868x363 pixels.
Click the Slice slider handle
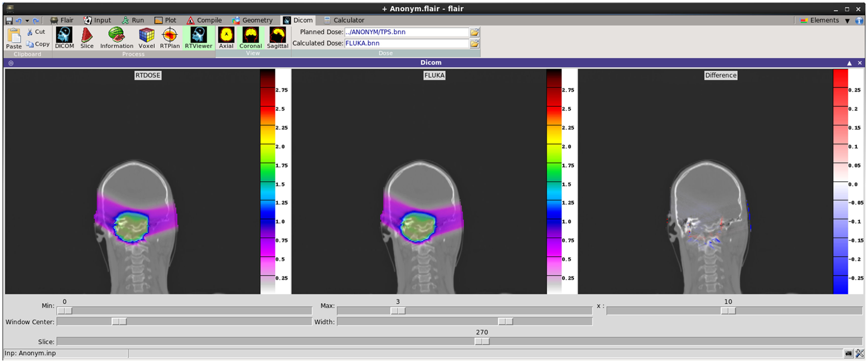(482, 341)
